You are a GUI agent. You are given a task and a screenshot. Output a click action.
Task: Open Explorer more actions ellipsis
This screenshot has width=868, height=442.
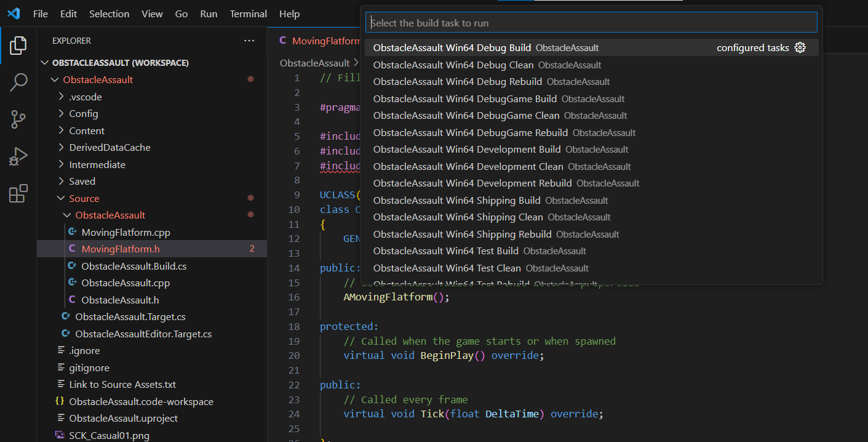point(249,41)
